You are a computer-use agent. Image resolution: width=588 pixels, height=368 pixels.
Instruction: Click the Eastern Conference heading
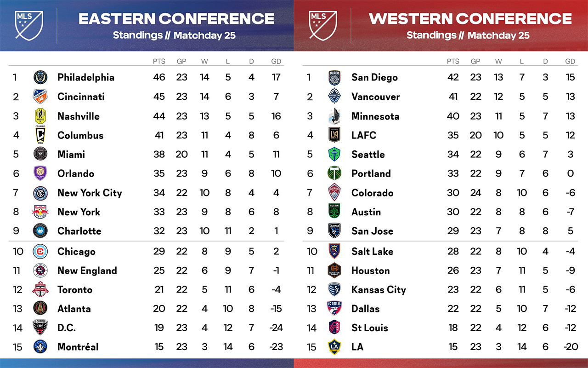(176, 19)
